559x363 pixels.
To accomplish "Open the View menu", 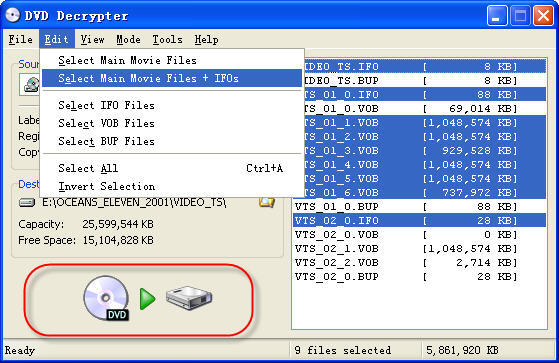I will pyautogui.click(x=92, y=39).
